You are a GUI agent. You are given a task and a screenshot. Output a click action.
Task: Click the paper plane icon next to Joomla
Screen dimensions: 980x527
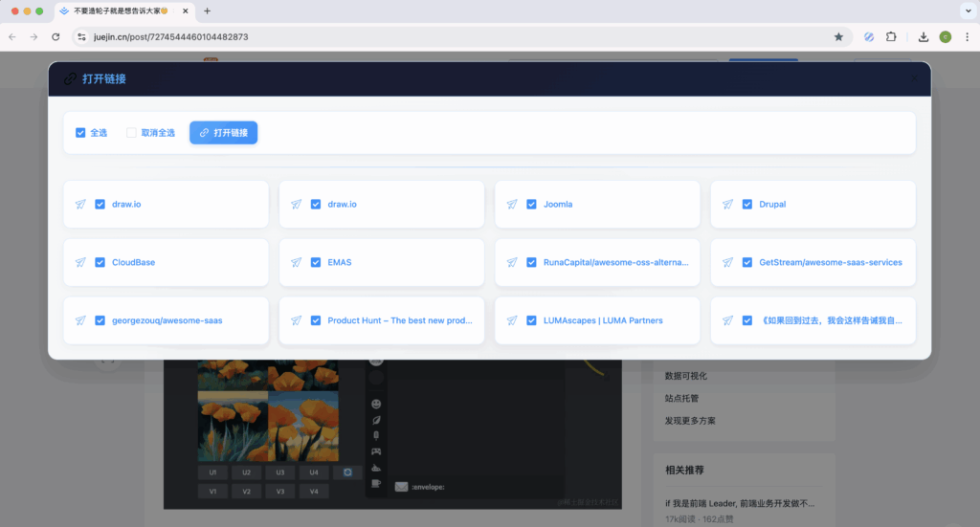[x=513, y=205]
